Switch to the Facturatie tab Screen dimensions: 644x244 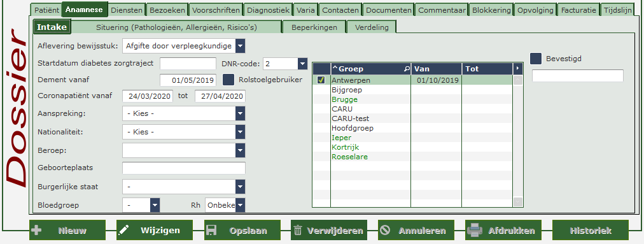[578, 10]
